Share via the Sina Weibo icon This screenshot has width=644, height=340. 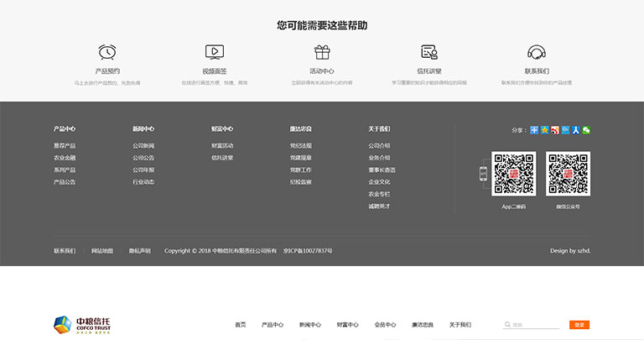click(555, 130)
